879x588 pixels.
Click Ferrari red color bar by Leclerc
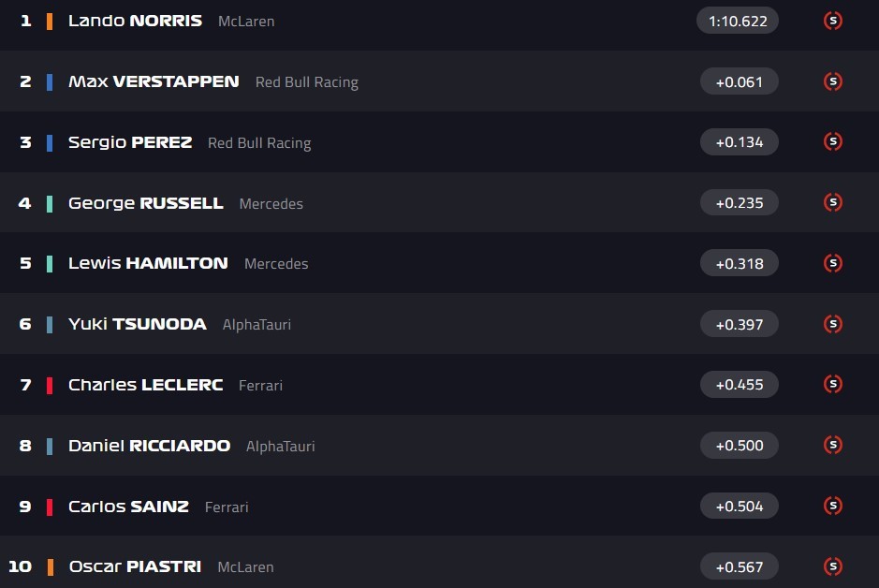point(50,385)
